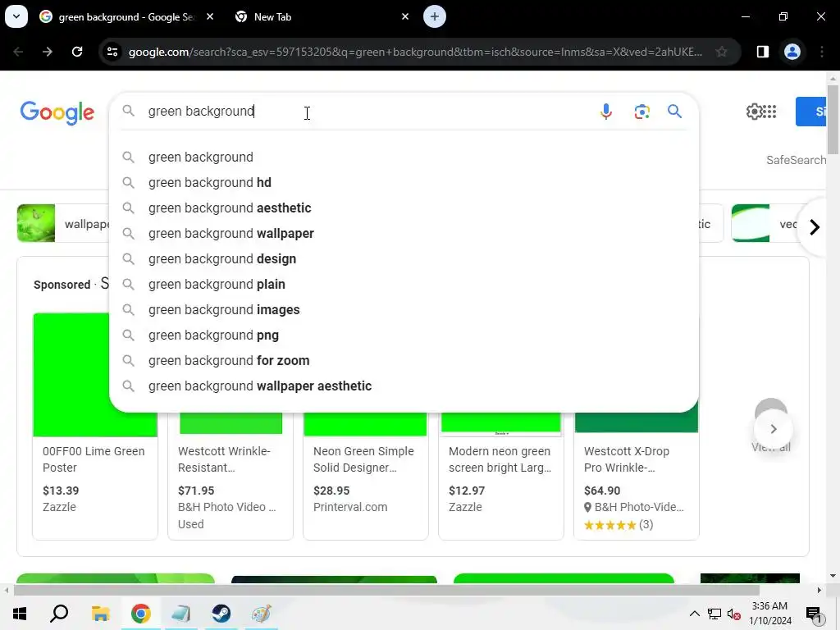
Task: Go back to previous page
Action: pyautogui.click(x=18, y=52)
